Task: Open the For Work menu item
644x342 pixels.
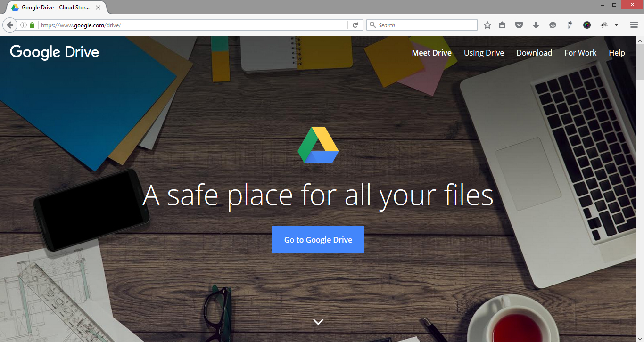Action: click(580, 53)
